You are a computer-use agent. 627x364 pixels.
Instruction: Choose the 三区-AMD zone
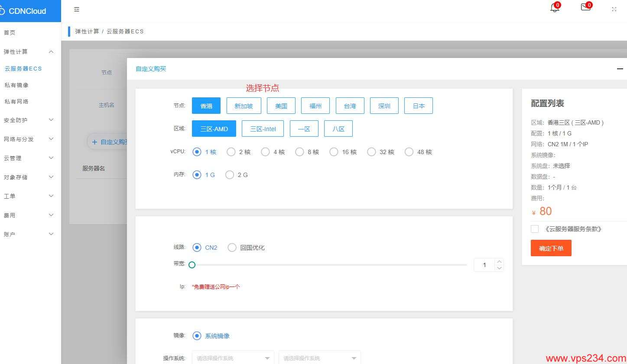click(x=214, y=129)
